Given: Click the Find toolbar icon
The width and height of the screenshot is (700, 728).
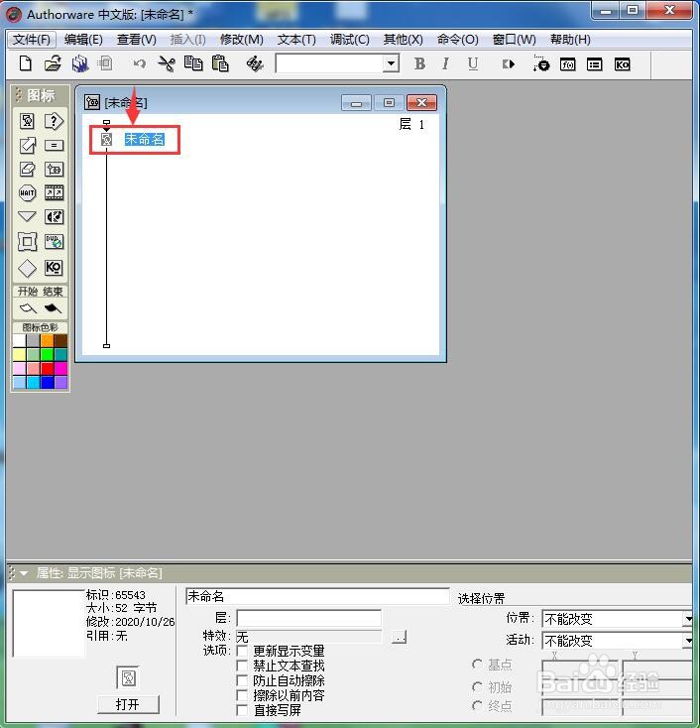Looking at the screenshot, I should (x=255, y=63).
